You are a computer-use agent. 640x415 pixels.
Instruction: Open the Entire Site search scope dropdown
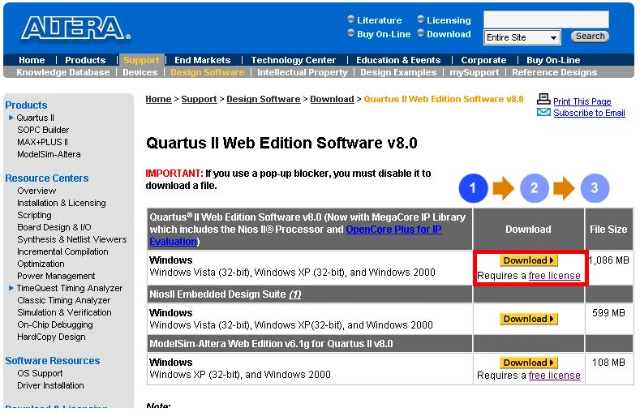[522, 38]
